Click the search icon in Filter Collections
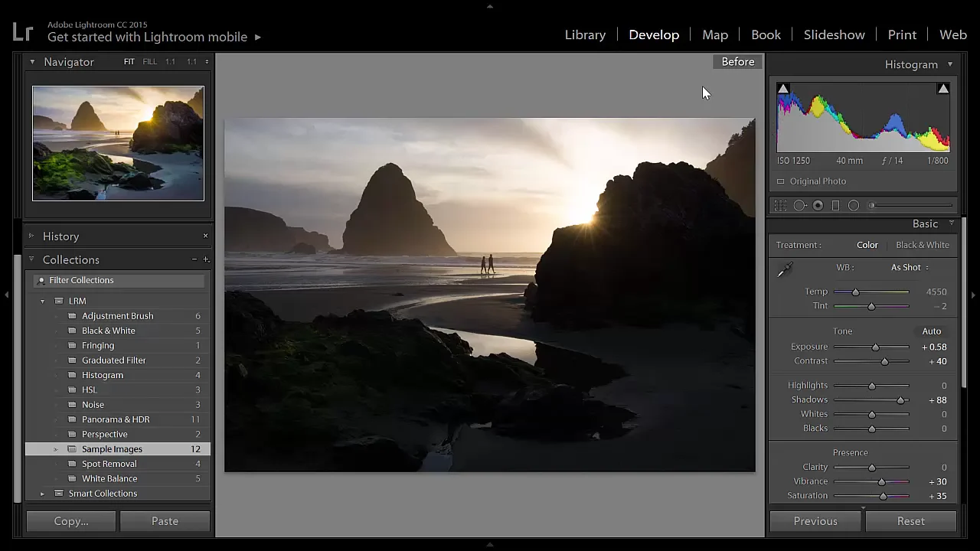Screen dimensions: 980x551 (41, 280)
